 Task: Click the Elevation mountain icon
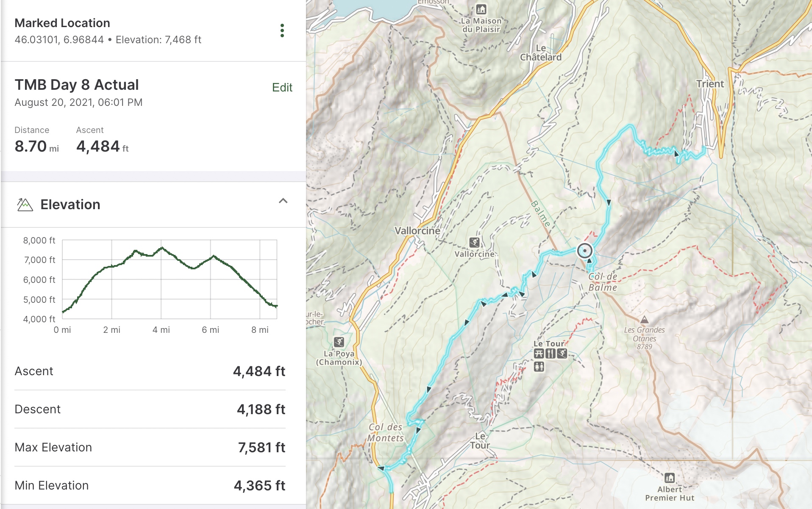tap(25, 205)
